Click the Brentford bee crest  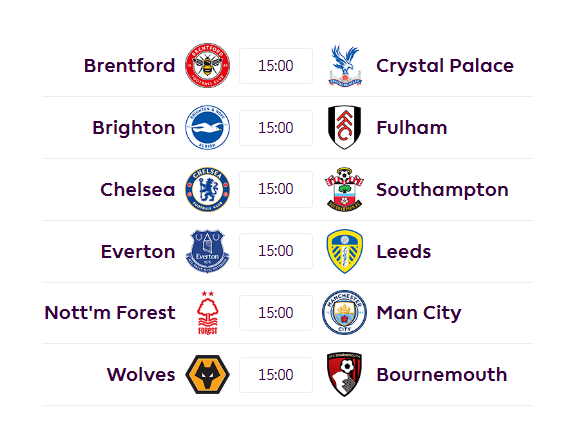point(208,65)
